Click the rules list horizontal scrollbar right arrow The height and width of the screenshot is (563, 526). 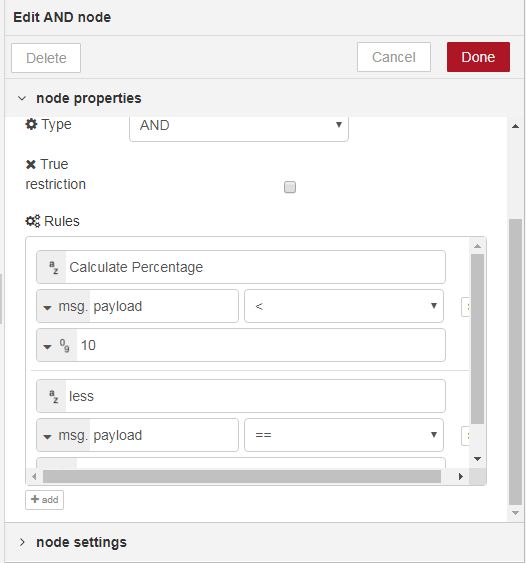461,477
